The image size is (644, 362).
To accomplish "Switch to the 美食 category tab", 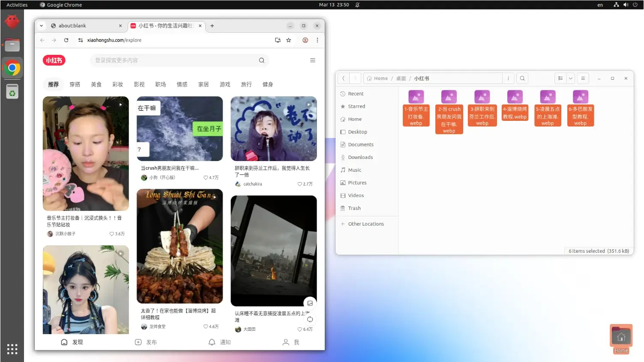I will pos(96,84).
